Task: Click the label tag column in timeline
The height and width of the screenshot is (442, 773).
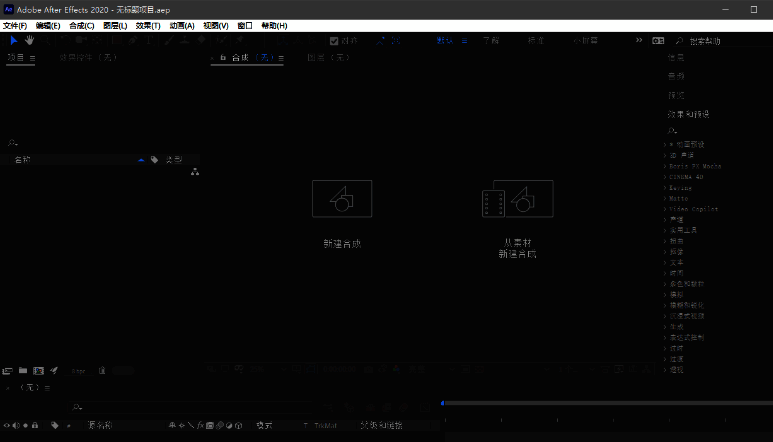Action: 54,425
